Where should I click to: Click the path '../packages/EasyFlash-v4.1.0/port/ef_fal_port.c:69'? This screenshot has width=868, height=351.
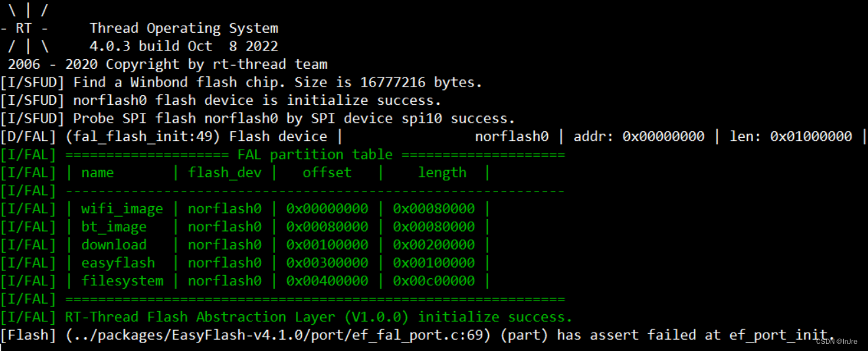click(x=278, y=335)
